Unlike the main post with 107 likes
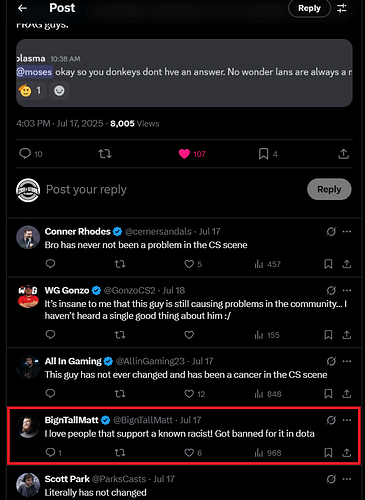Image resolution: width=365 pixels, height=500 pixels. [x=192, y=154]
